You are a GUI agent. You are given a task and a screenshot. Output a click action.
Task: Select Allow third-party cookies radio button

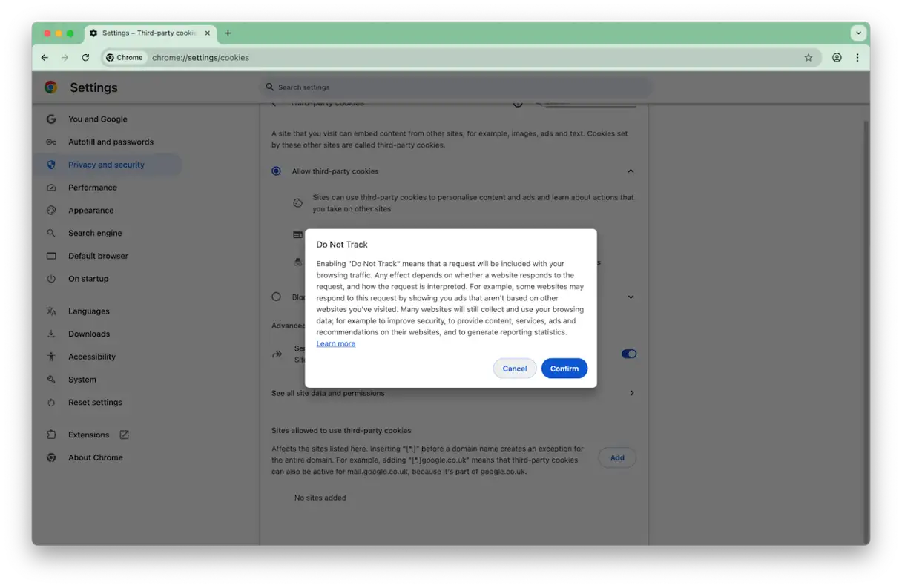(276, 171)
